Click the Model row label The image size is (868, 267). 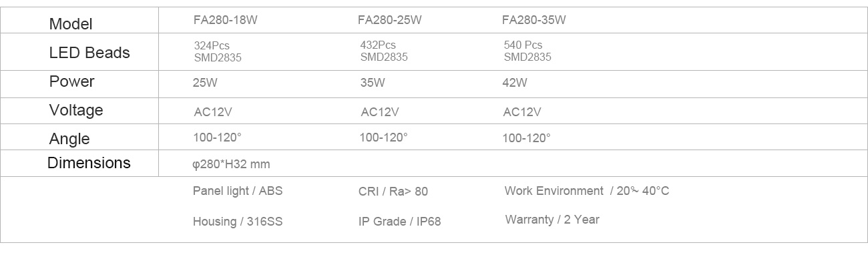pos(71,24)
